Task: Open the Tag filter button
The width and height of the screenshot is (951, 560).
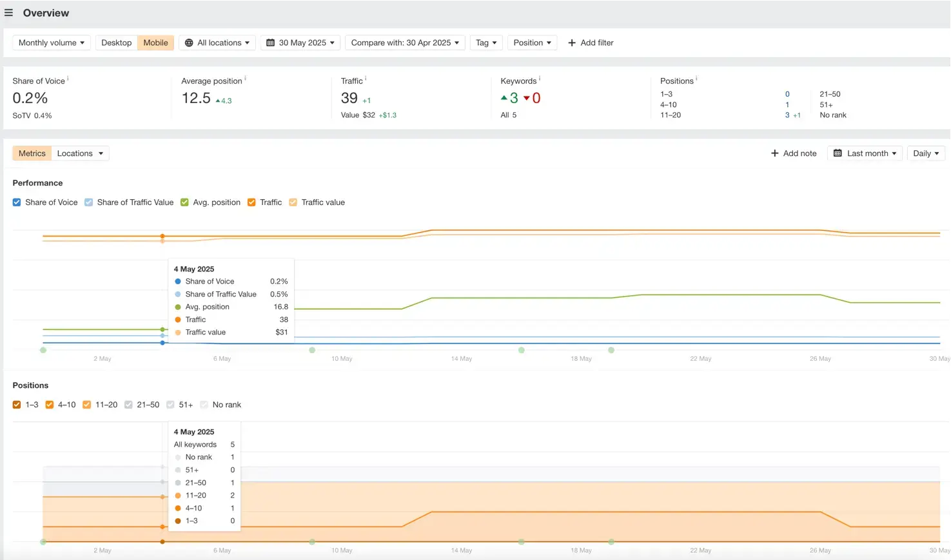Action: (486, 43)
